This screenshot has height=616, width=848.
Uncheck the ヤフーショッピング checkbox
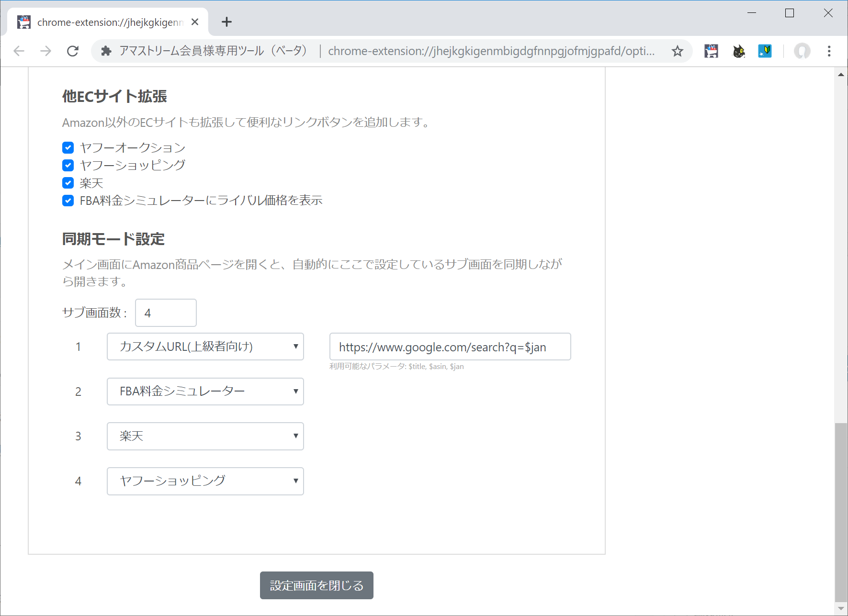coord(68,165)
